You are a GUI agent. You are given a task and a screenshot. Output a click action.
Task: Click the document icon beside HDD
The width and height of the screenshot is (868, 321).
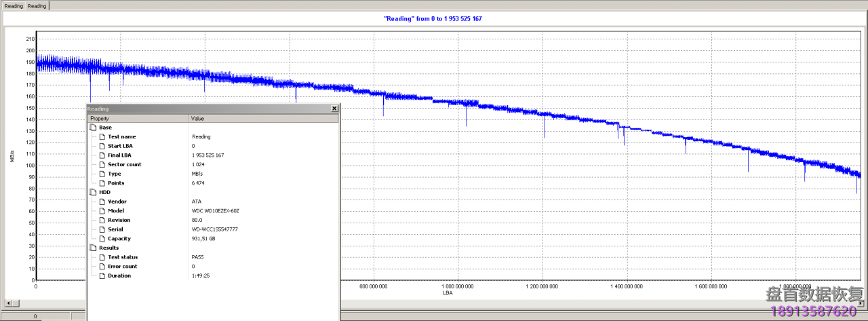(93, 192)
